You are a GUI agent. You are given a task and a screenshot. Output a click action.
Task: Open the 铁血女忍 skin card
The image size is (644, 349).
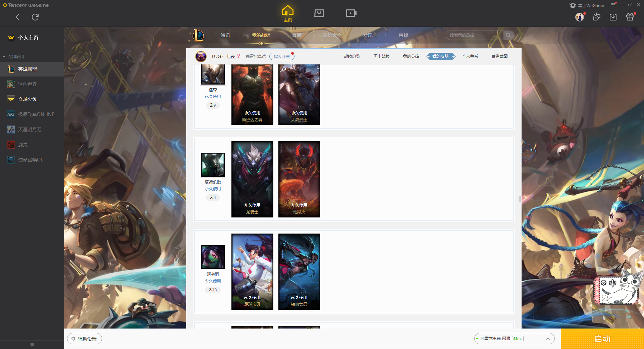click(299, 271)
